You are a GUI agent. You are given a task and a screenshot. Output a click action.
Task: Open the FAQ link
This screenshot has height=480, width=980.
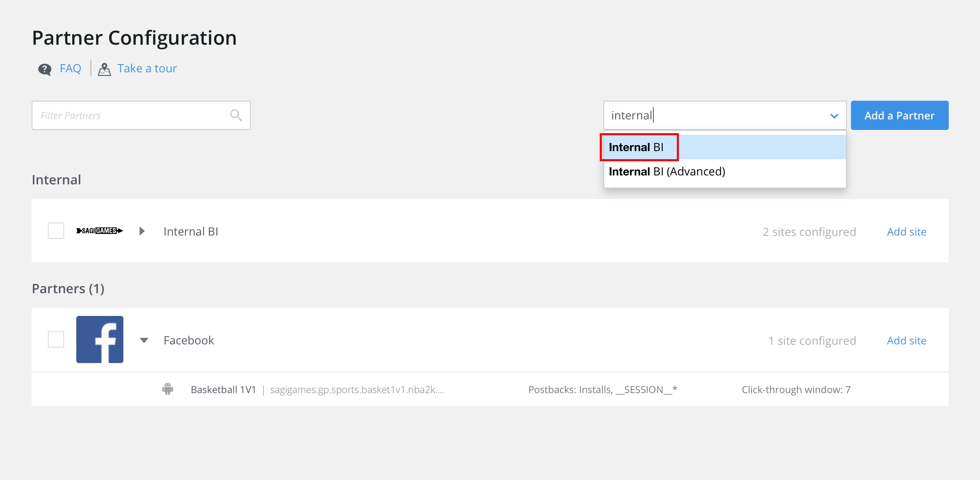[70, 68]
